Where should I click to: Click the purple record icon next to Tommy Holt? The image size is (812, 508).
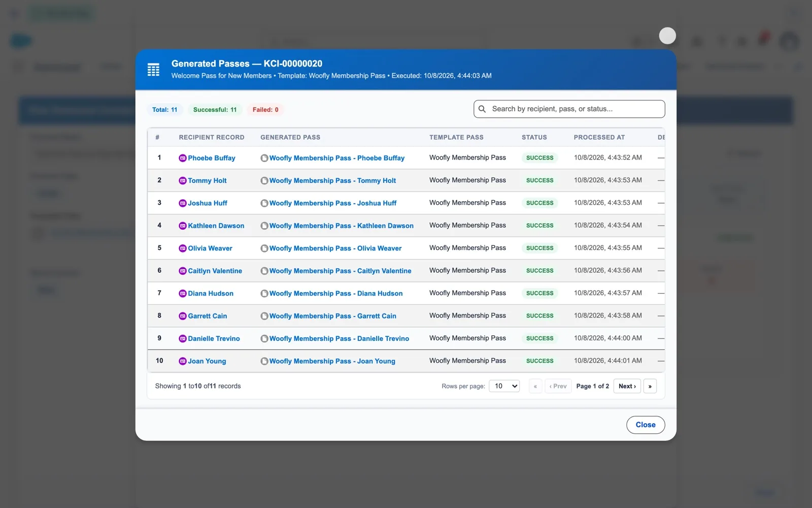coord(183,180)
